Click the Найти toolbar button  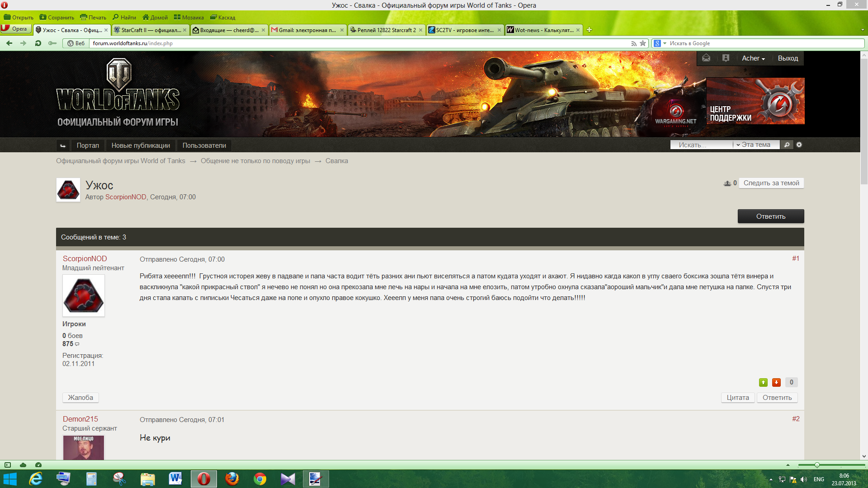124,18
